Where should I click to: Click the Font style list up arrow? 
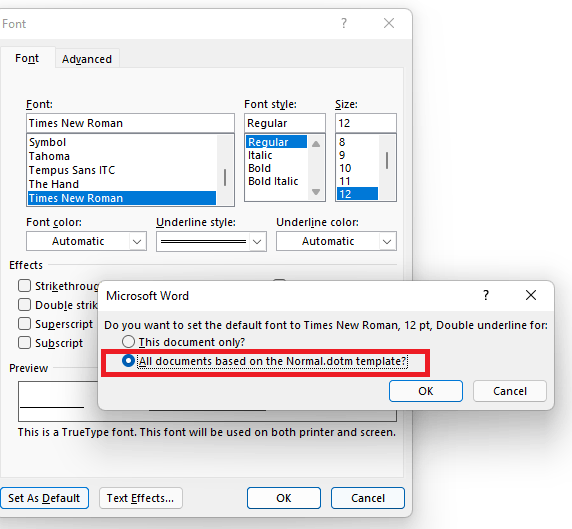pyautogui.click(x=316, y=144)
